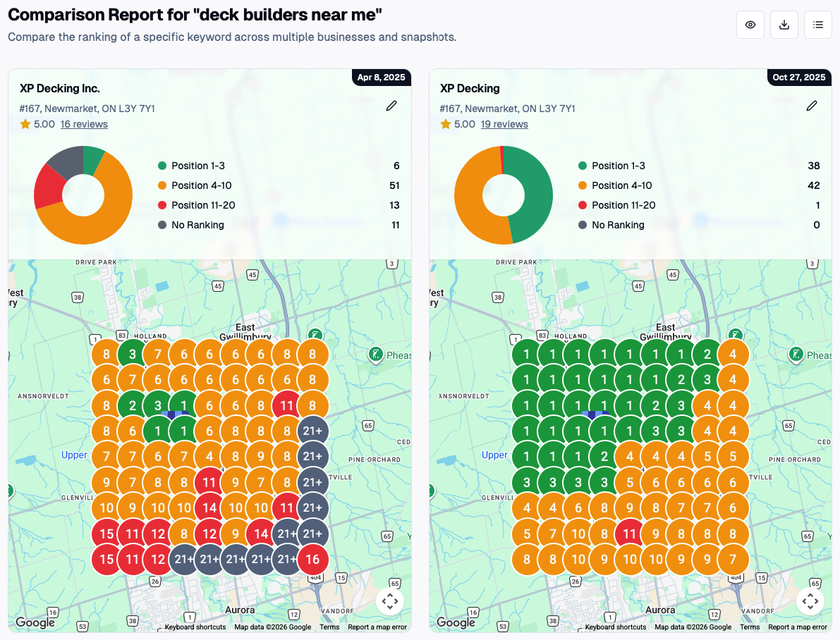Click the green segment of right donut chart
The height and width of the screenshot is (640, 840).
pyautogui.click(x=533, y=195)
